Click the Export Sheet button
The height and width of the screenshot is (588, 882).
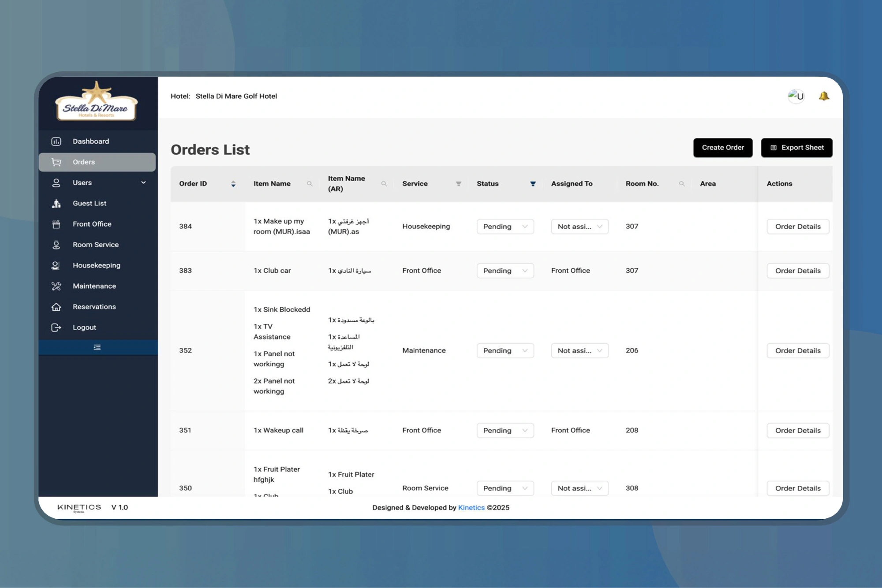click(796, 148)
